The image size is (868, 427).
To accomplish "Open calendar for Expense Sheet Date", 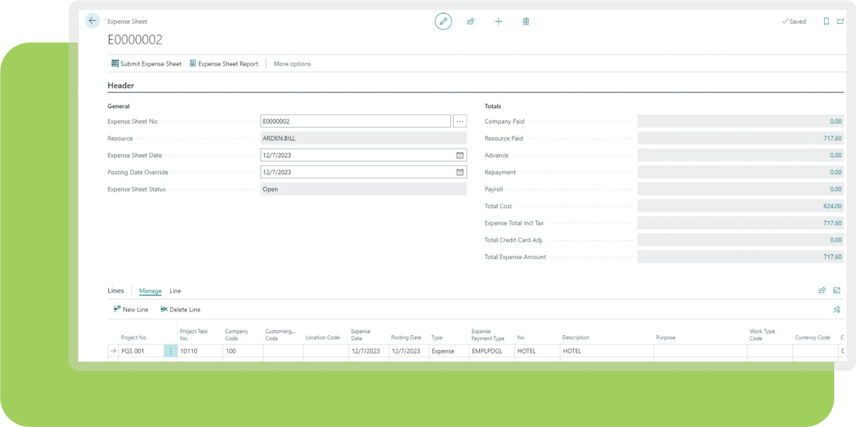I will click(x=460, y=156).
